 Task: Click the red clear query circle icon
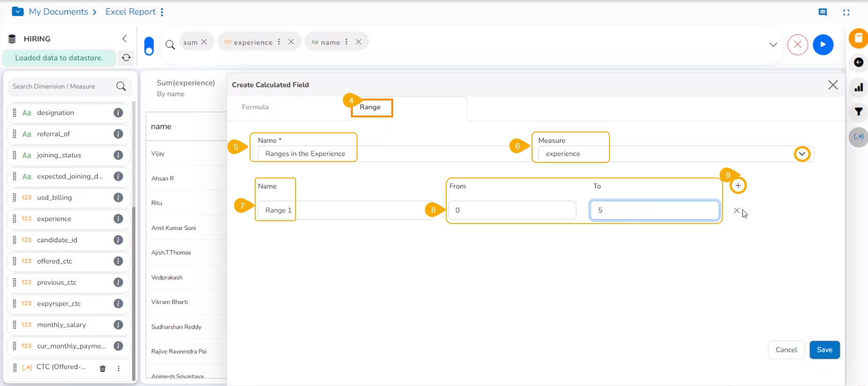click(x=797, y=45)
